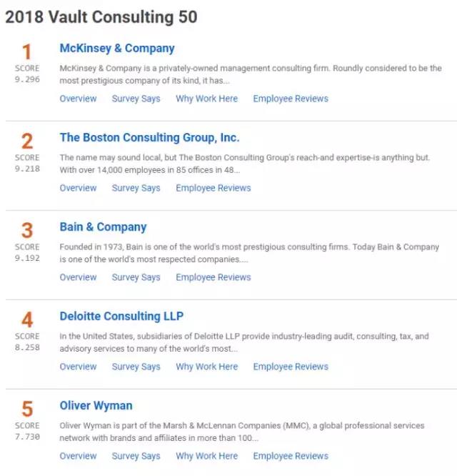The height and width of the screenshot is (476, 457).
Task: Open the Deloitte Consulting LLP title link
Action: 121,317
